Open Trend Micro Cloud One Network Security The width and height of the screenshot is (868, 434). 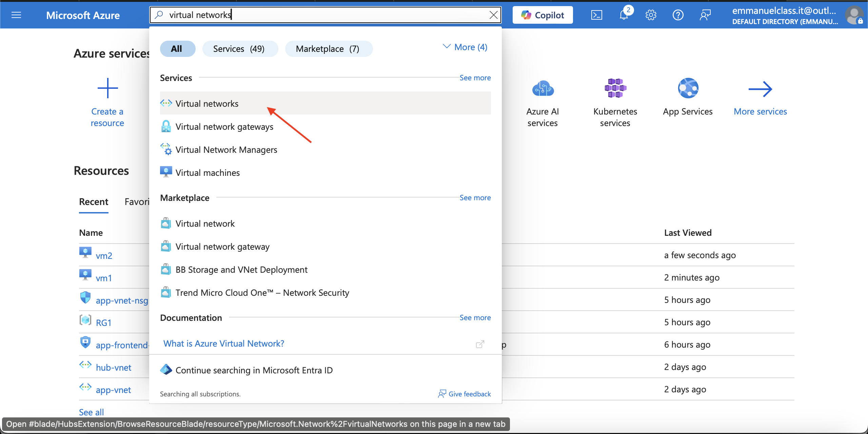pyautogui.click(x=325, y=292)
